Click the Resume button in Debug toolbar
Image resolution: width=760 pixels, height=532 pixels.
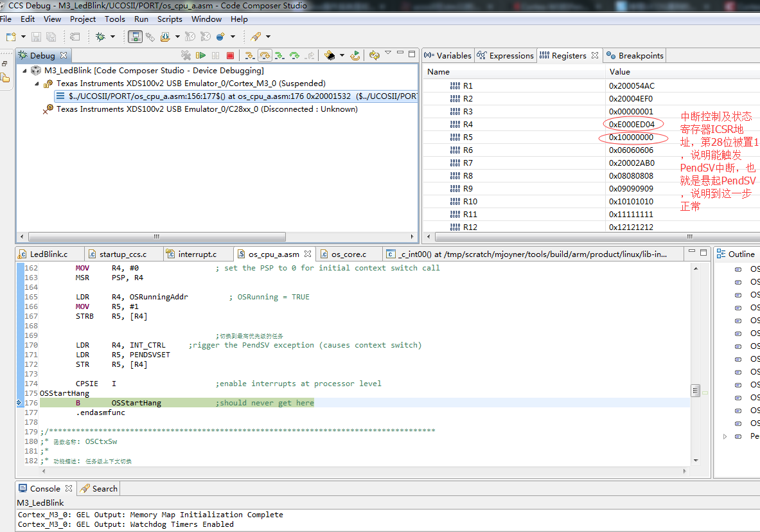point(200,56)
